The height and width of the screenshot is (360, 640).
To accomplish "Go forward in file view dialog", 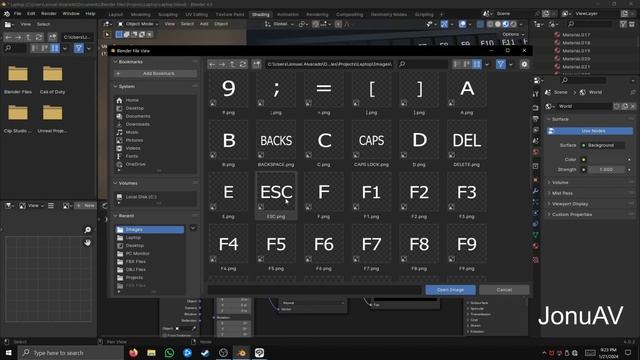I will pos(222,64).
